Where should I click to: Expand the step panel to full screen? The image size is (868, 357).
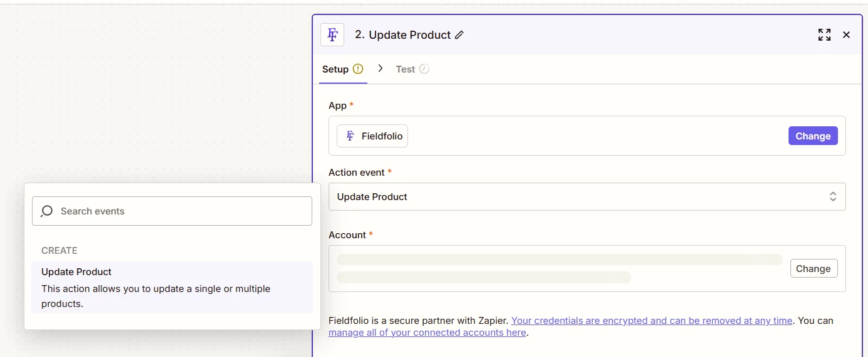(x=824, y=35)
